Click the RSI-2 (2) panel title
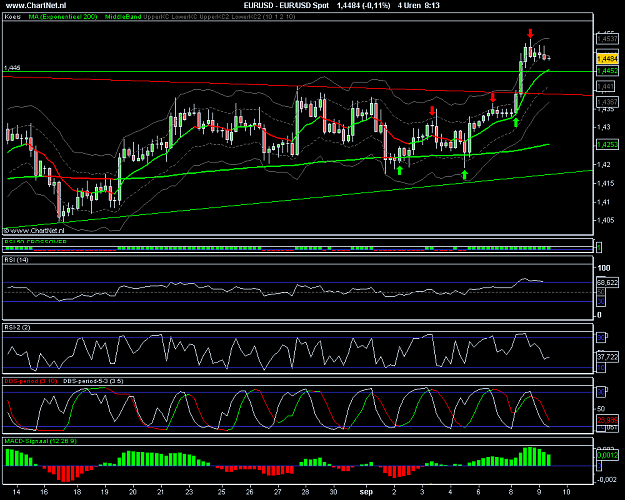This screenshot has height=500, width=625. pos(17,327)
